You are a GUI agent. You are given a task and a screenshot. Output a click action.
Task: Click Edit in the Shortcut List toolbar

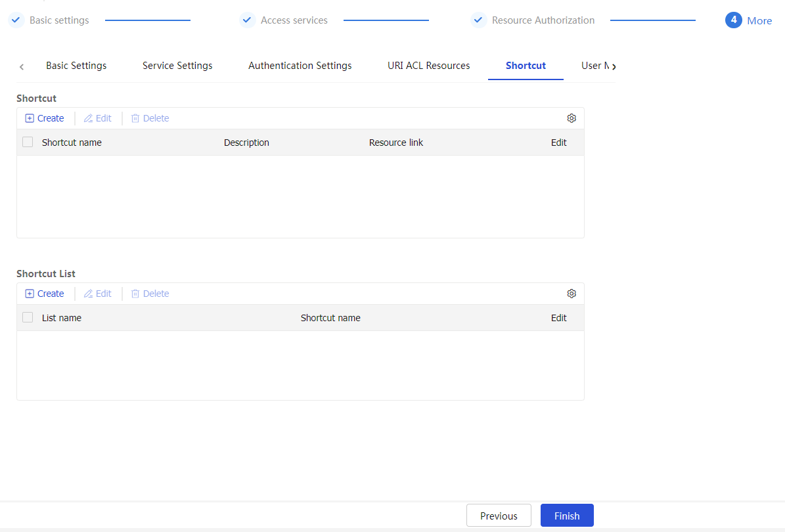[98, 294]
